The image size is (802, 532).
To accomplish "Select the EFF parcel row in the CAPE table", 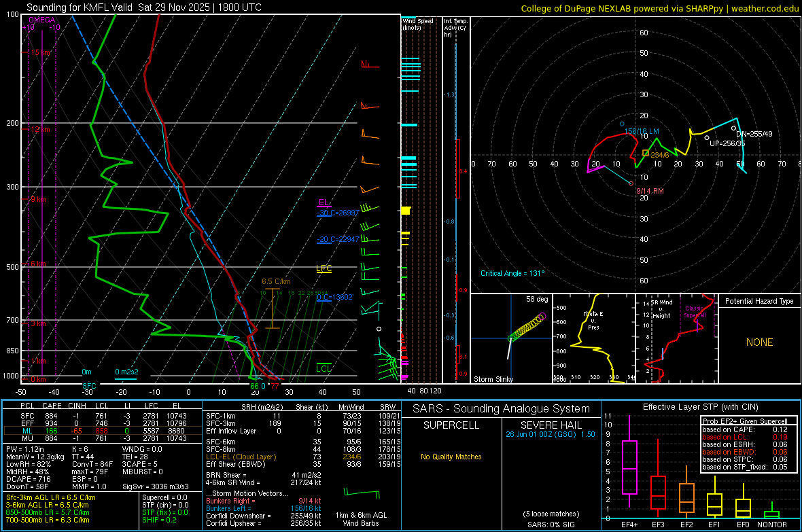I will click(x=103, y=423).
